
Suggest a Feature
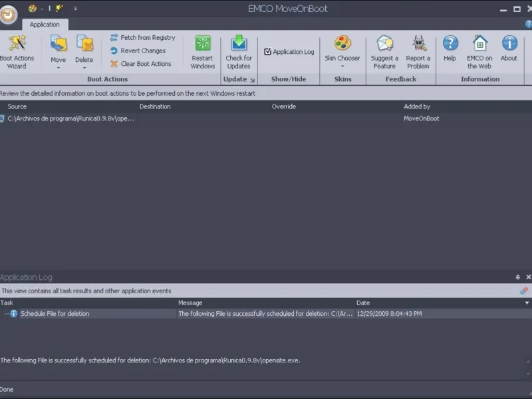[384, 53]
